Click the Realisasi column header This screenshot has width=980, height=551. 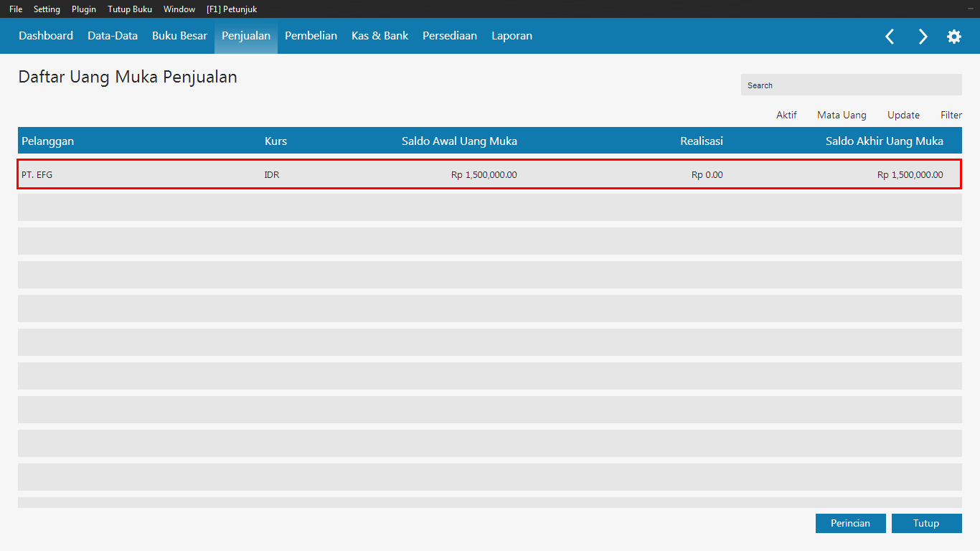pyautogui.click(x=702, y=141)
